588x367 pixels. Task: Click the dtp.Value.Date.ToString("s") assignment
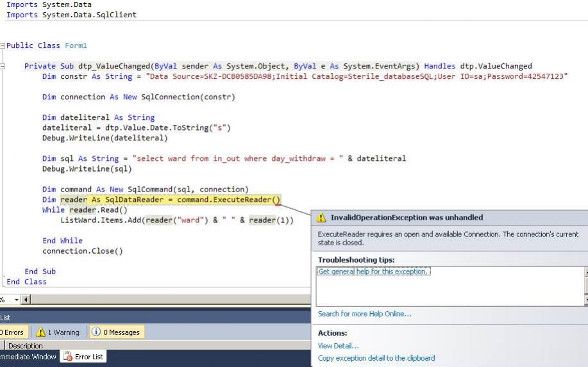(x=137, y=127)
